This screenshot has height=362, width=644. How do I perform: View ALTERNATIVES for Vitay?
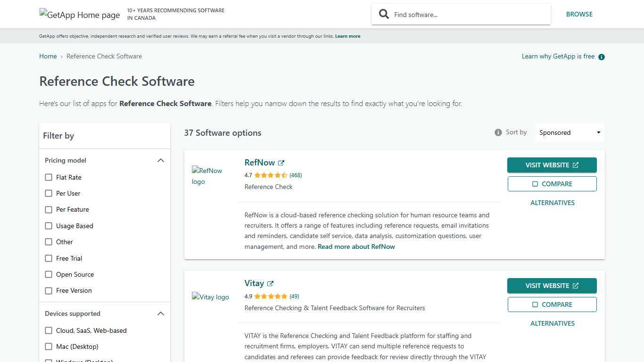(552, 323)
